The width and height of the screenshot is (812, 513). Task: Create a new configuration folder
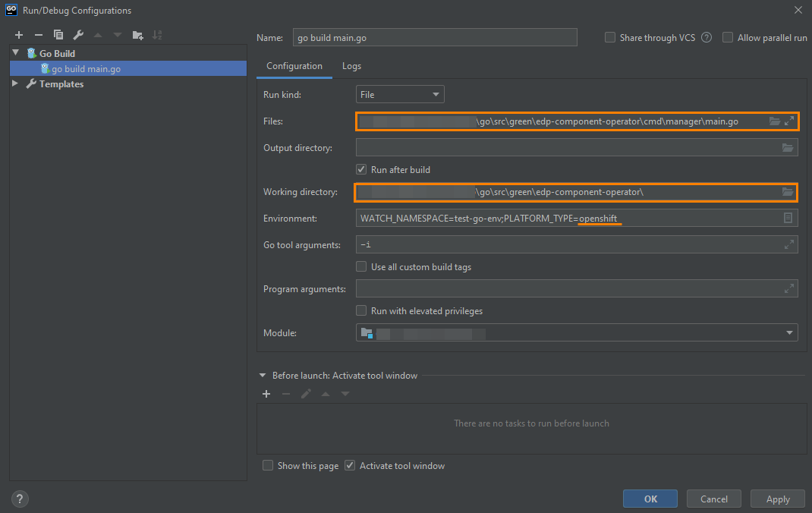click(x=137, y=34)
